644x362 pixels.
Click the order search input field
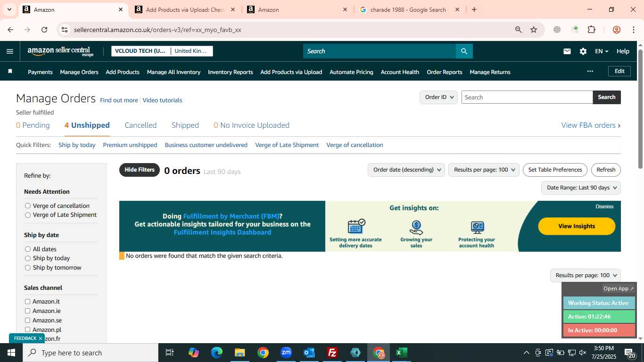[x=527, y=97]
